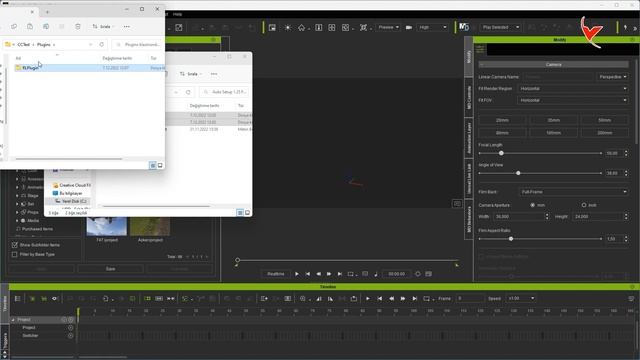
Task: Open the Perspective lens dropdown
Action: [x=612, y=77]
